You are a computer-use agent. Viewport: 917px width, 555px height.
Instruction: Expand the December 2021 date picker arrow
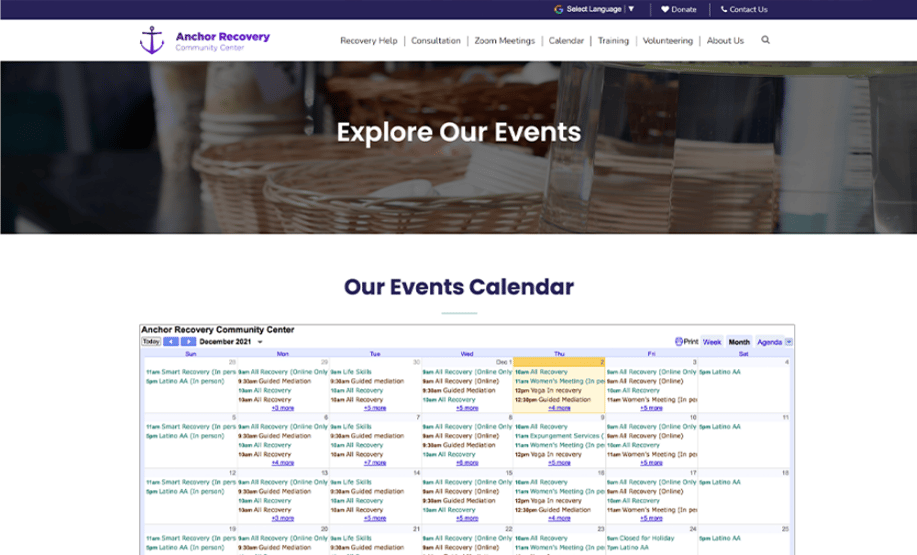[260, 342]
